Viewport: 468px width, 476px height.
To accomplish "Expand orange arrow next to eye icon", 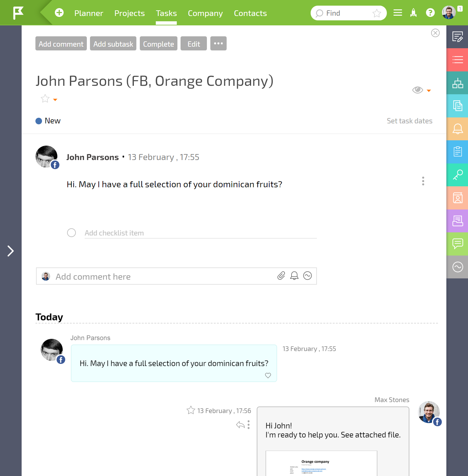I will click(x=429, y=91).
